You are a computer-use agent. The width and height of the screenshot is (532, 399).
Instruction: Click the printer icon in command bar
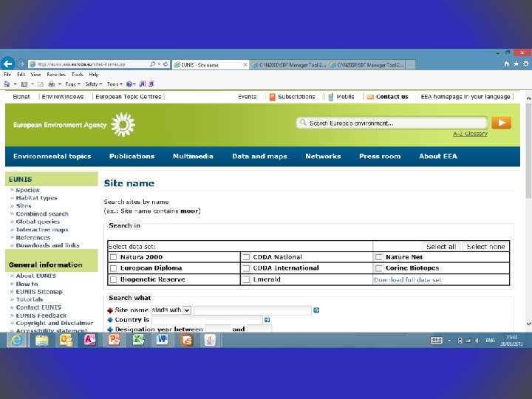coord(52,84)
